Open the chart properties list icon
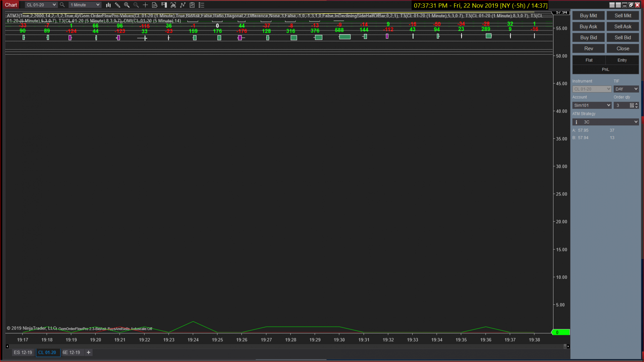This screenshot has height=362, width=644. pos(202,5)
